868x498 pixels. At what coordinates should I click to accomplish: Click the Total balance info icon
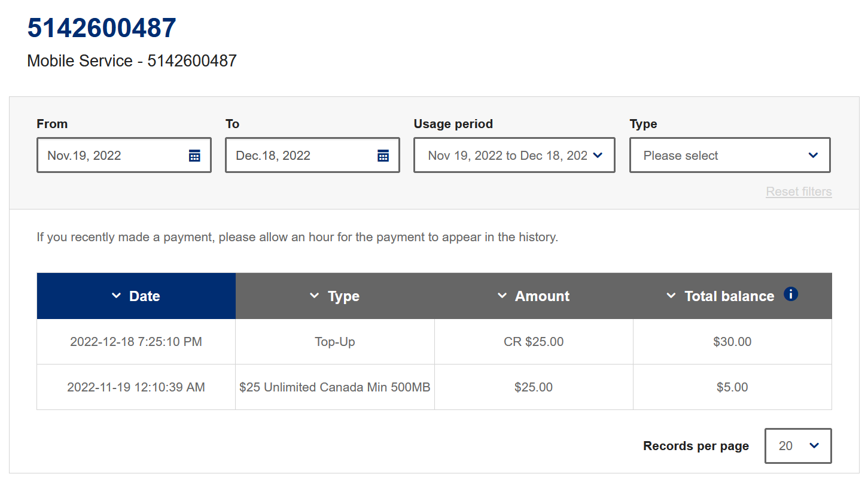point(791,294)
